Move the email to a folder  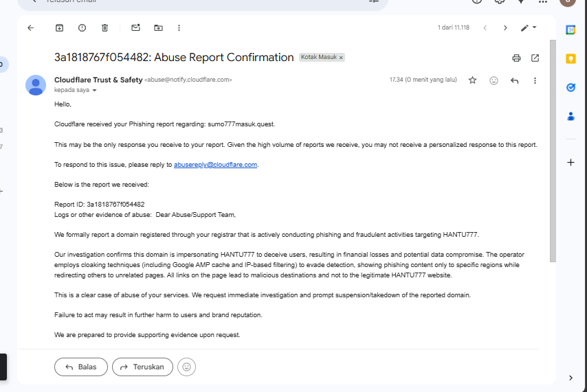[158, 27]
